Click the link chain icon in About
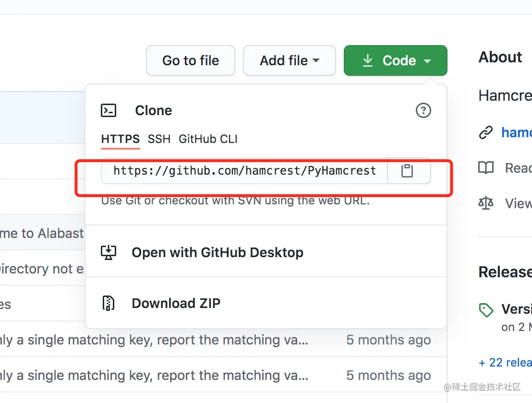Screen dimensions: 532x403 click(x=486, y=132)
